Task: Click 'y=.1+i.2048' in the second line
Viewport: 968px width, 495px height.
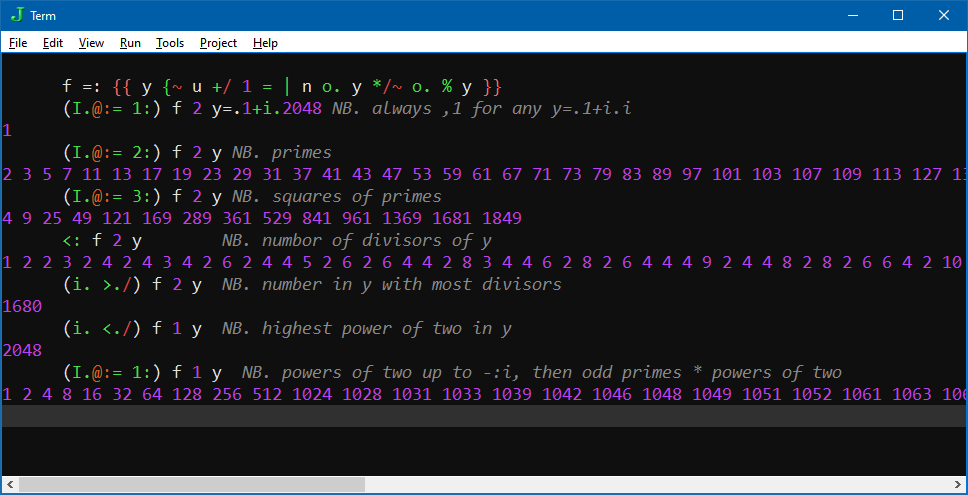Action: pyautogui.click(x=267, y=109)
